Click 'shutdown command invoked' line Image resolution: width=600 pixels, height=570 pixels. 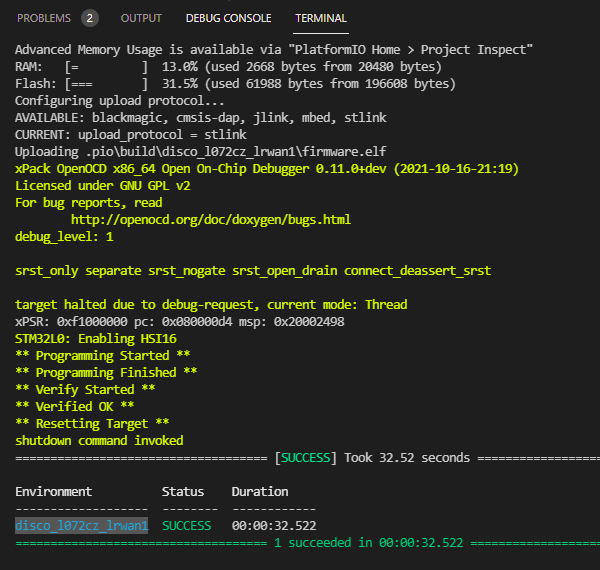[99, 440]
